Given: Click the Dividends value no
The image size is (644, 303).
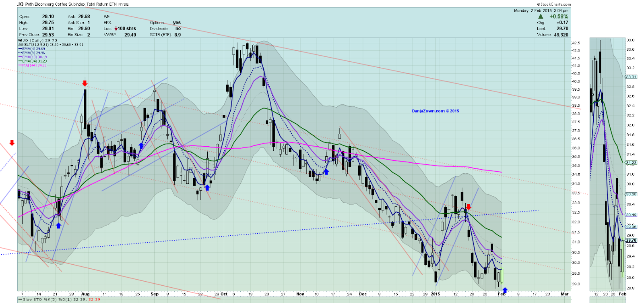Looking at the screenshot, I should (x=178, y=29).
